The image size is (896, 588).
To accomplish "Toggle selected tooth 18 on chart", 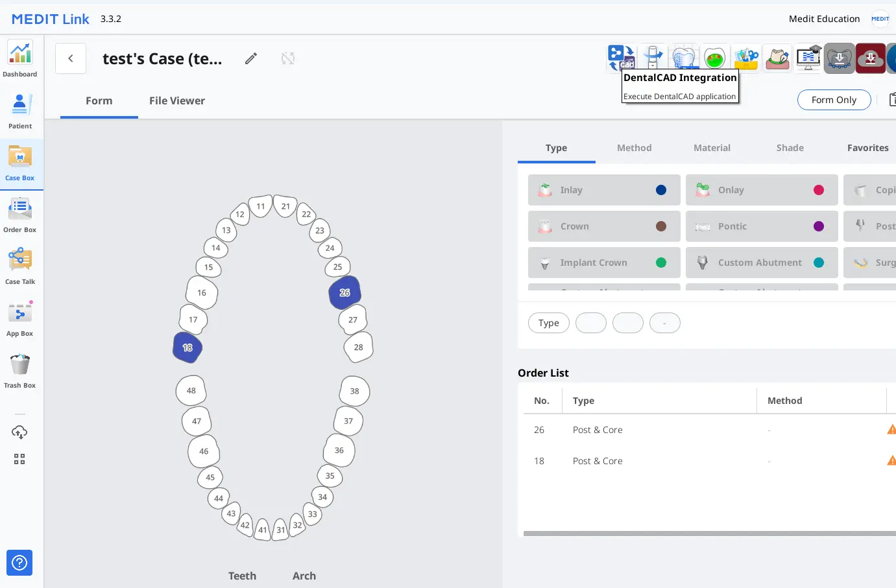I will [x=188, y=347].
